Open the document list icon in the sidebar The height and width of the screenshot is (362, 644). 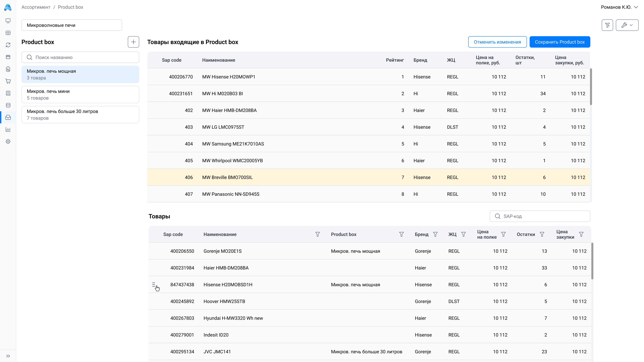pyautogui.click(x=8, y=93)
